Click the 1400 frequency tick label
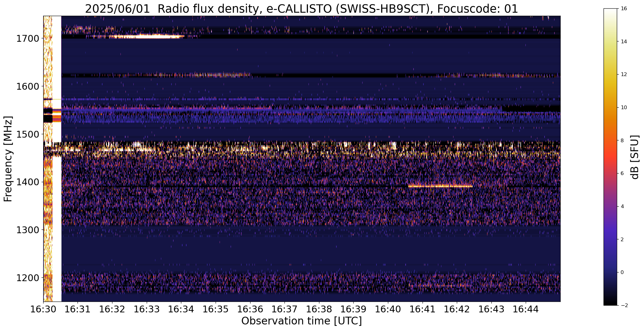This screenshot has height=330, width=644. (x=28, y=182)
